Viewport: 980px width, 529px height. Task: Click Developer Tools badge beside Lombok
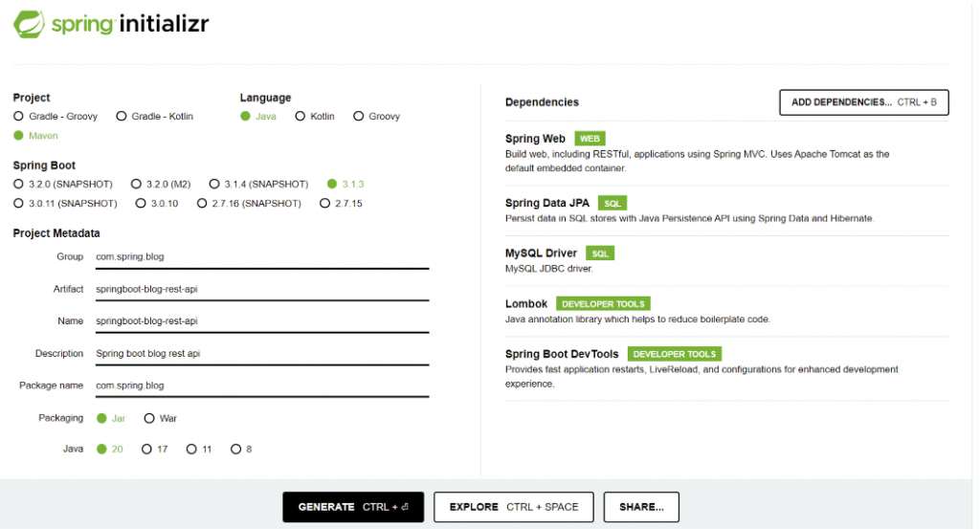pos(603,303)
